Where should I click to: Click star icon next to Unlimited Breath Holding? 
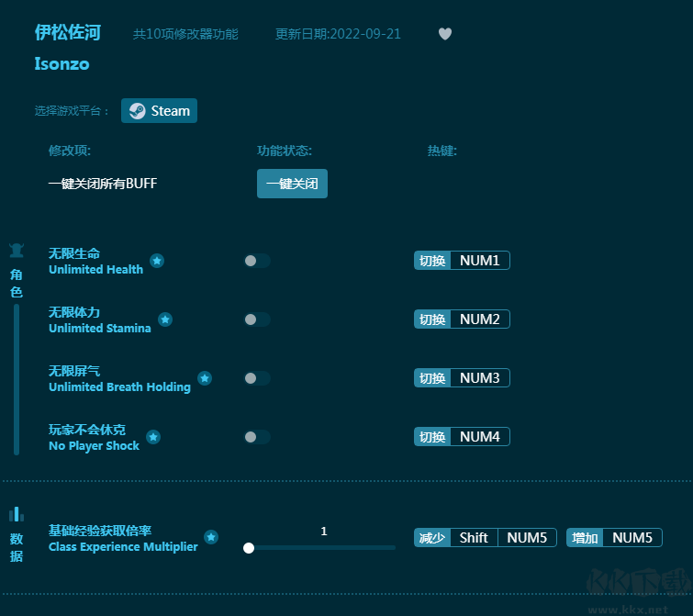[205, 378]
